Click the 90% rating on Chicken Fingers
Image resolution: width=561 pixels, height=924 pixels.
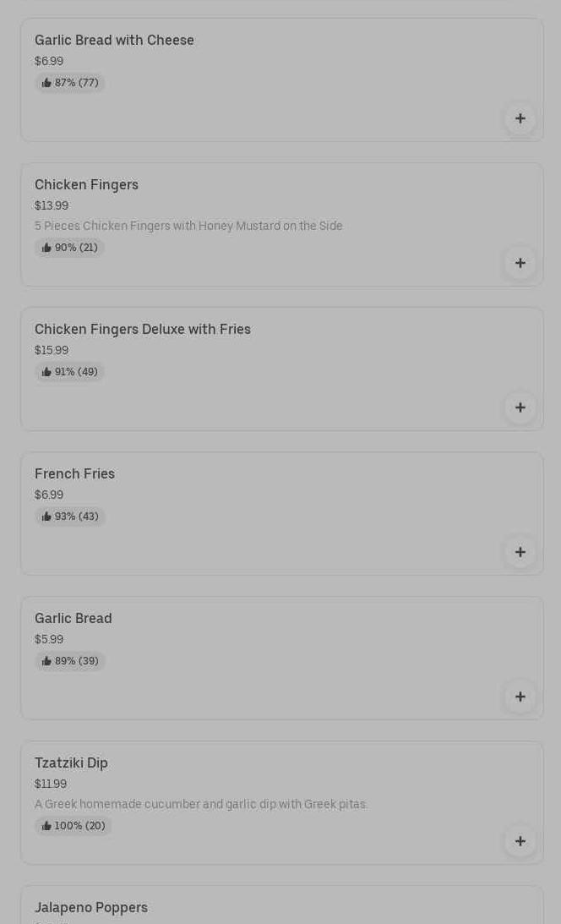[70, 248]
